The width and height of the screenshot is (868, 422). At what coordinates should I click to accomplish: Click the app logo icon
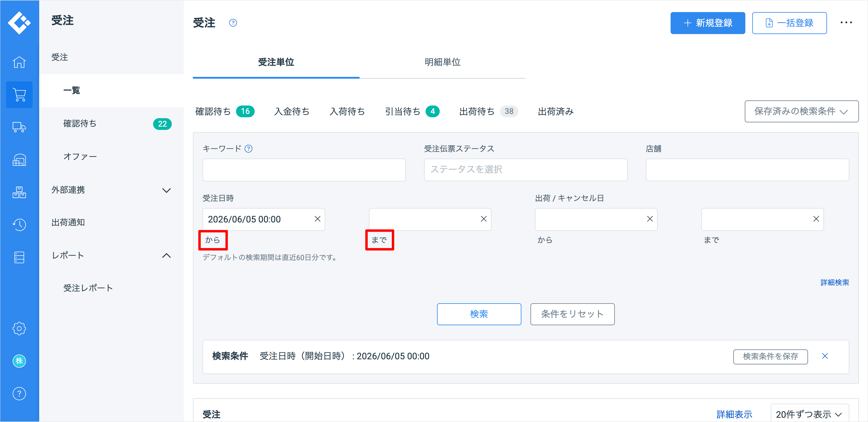(19, 23)
